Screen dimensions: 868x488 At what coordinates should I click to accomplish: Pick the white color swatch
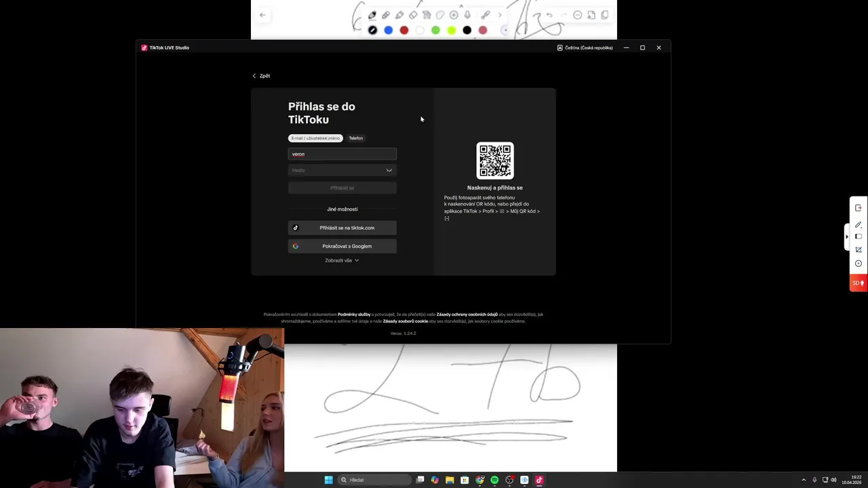point(420,30)
